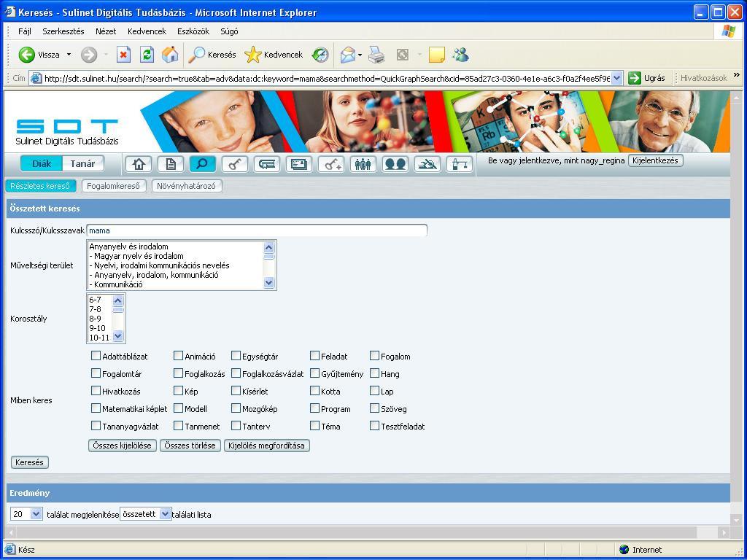Open Kedvencek favorites star button
This screenshot has width=747, height=560.
[x=274, y=55]
